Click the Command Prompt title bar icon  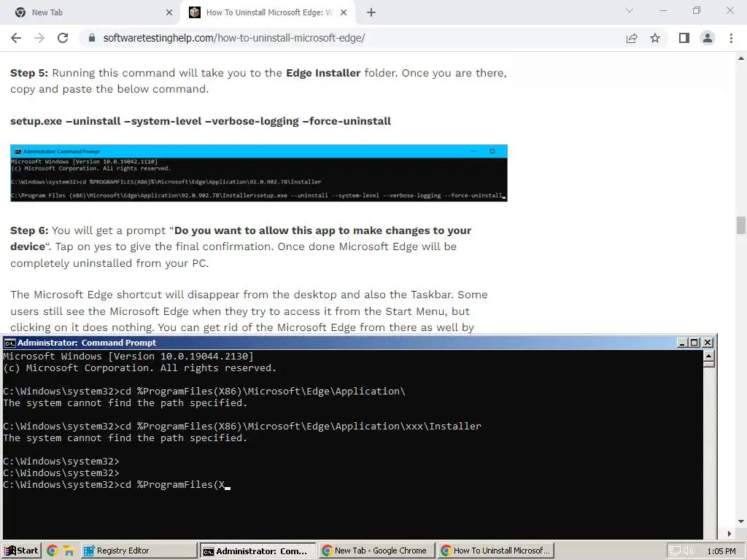(x=9, y=343)
